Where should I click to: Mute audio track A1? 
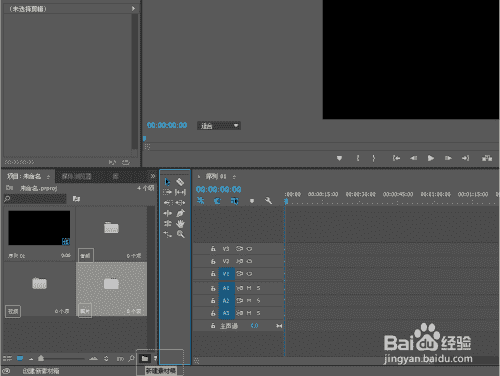pyautogui.click(x=249, y=288)
